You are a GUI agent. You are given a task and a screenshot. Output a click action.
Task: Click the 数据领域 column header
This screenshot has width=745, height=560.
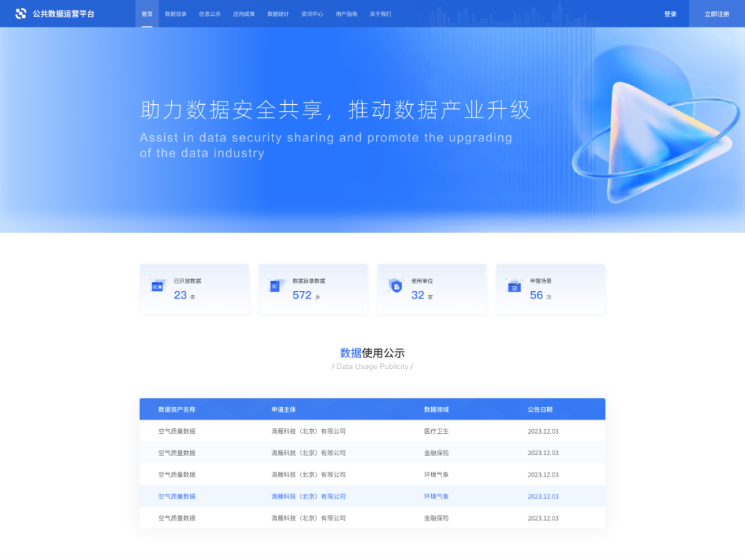tap(436, 409)
